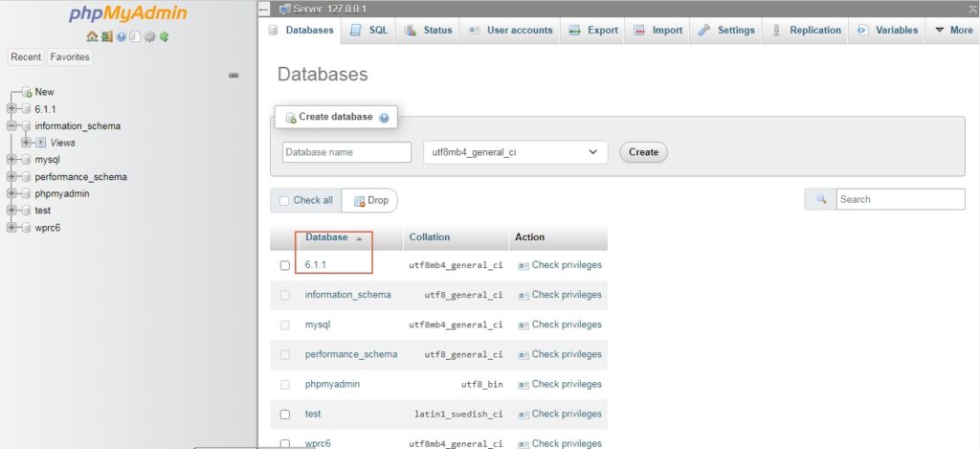Expand the phpmyadmin database in the tree
Screen dimensions: 980x449
point(11,193)
